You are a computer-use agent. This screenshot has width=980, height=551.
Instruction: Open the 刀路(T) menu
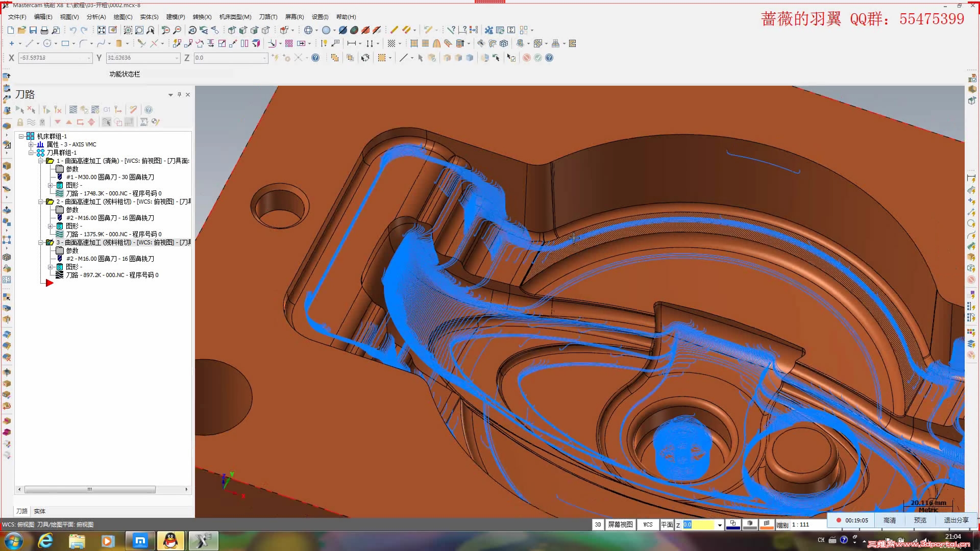pyautogui.click(x=268, y=17)
